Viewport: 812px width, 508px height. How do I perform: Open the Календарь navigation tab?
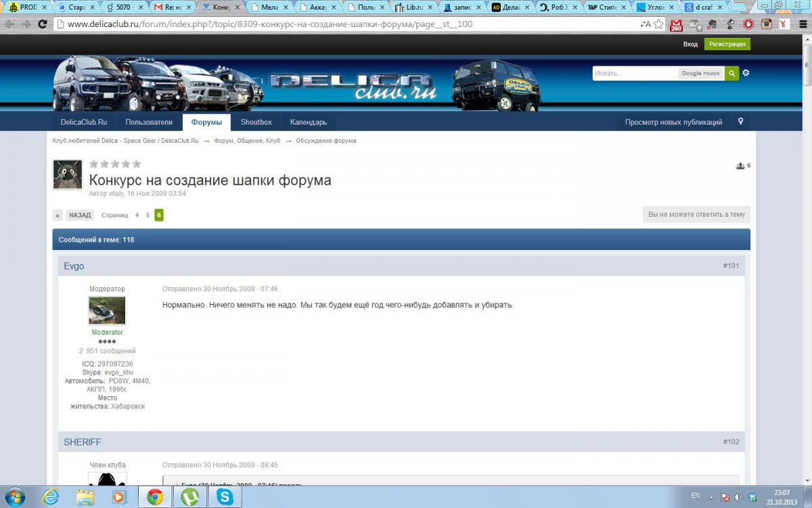click(x=308, y=122)
